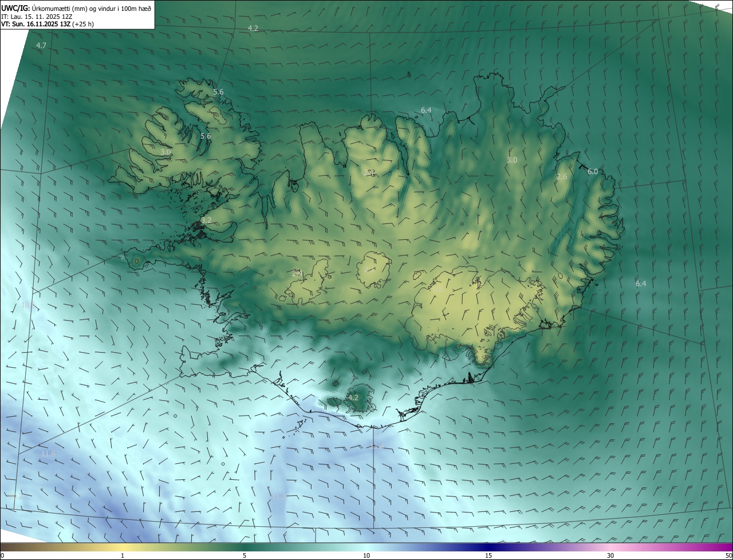Click the 3.2 value label at the bay islands
The height and width of the screenshot is (560, 733).
[206, 220]
